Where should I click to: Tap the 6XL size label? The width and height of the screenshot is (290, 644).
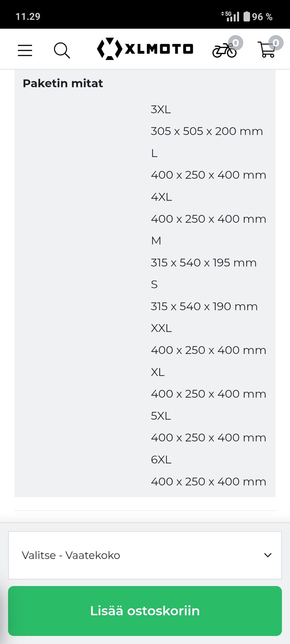pyautogui.click(x=161, y=460)
